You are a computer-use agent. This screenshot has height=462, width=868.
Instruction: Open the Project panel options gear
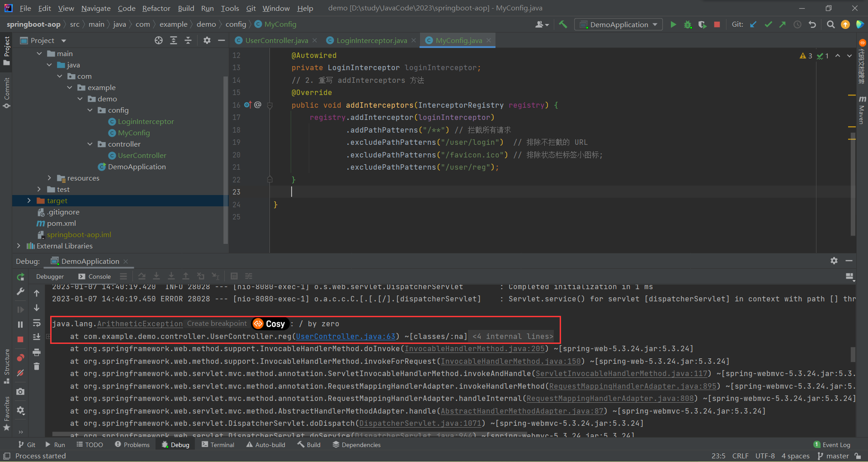point(207,40)
